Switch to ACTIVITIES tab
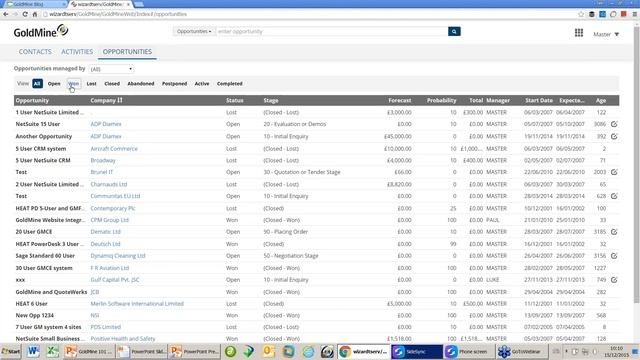This screenshot has height=360, width=640. coord(77,52)
